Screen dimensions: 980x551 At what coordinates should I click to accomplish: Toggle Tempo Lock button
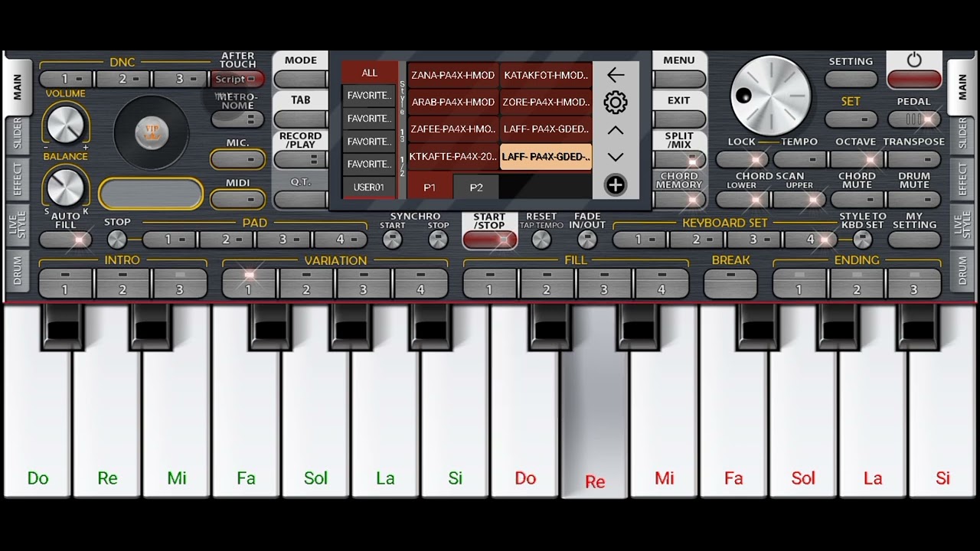pos(742,159)
